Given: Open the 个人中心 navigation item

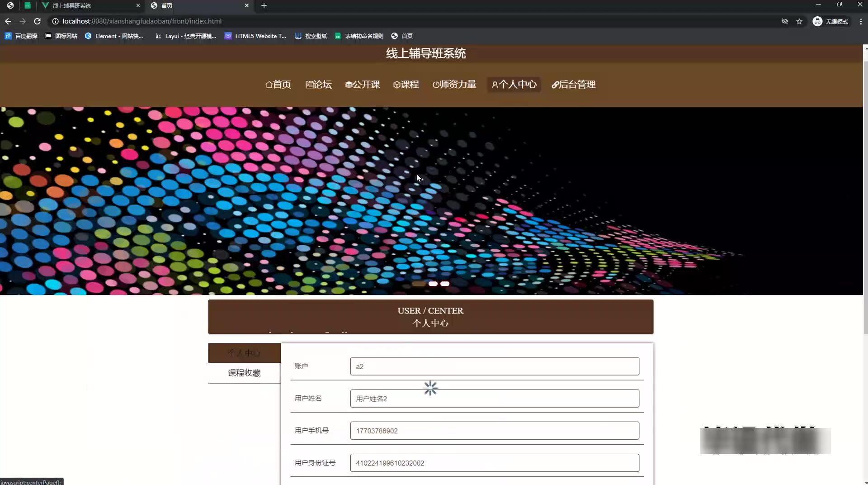Looking at the screenshot, I should [514, 85].
